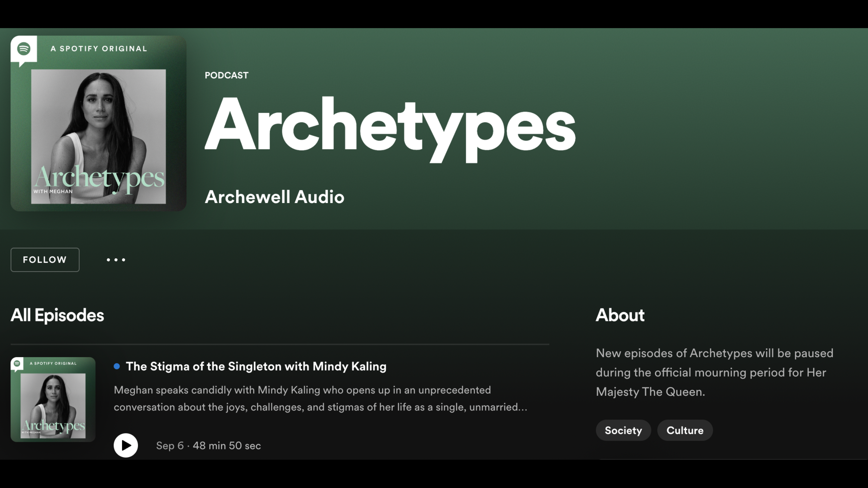Click the episode description about Mindy Kaling
The height and width of the screenshot is (488, 868).
point(320,399)
